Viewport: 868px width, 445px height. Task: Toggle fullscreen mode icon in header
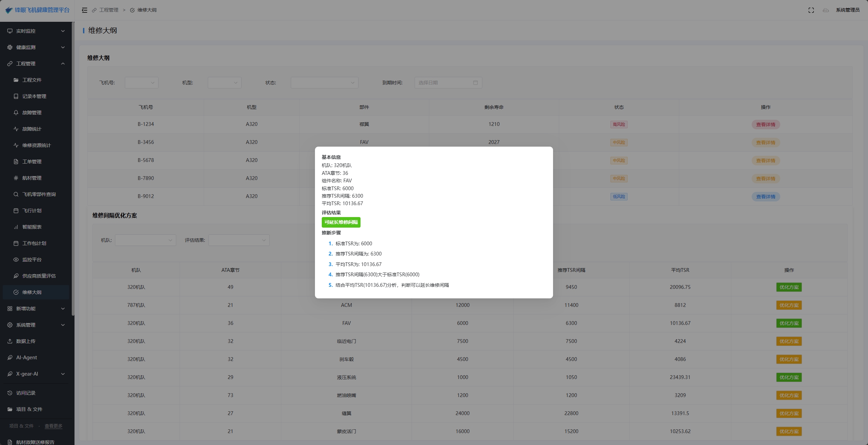click(x=811, y=10)
